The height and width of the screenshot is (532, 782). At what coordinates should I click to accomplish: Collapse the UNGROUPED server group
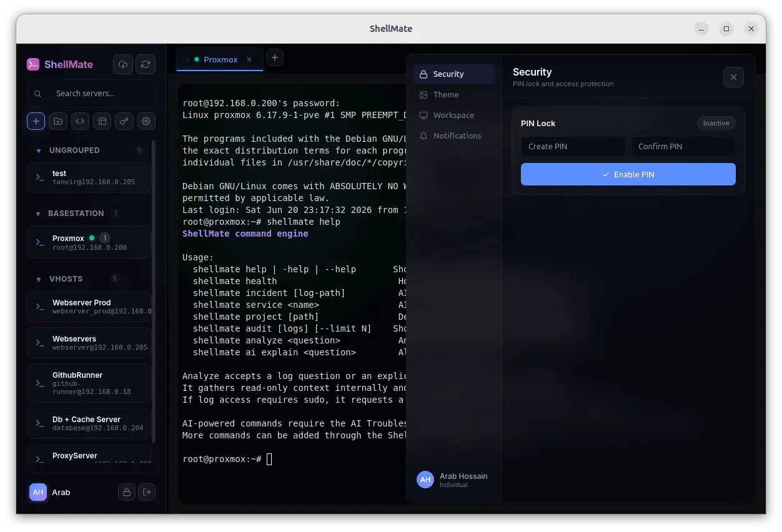[39, 150]
